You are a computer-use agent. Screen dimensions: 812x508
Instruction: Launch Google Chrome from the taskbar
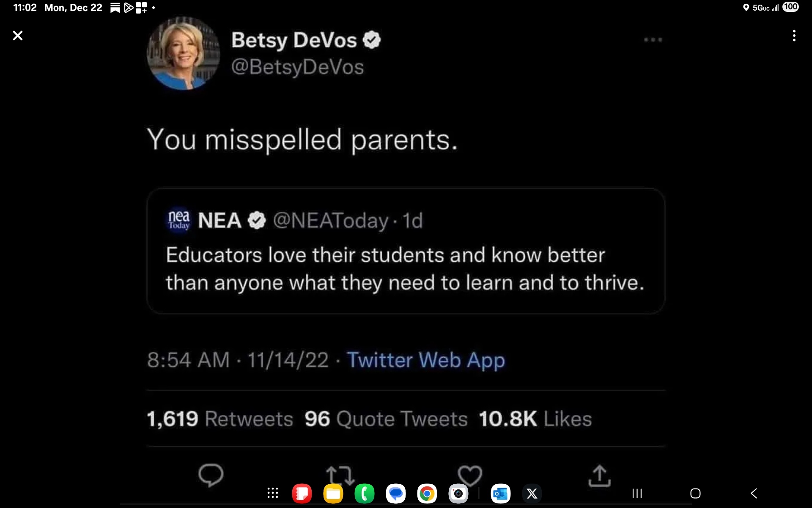tap(427, 493)
